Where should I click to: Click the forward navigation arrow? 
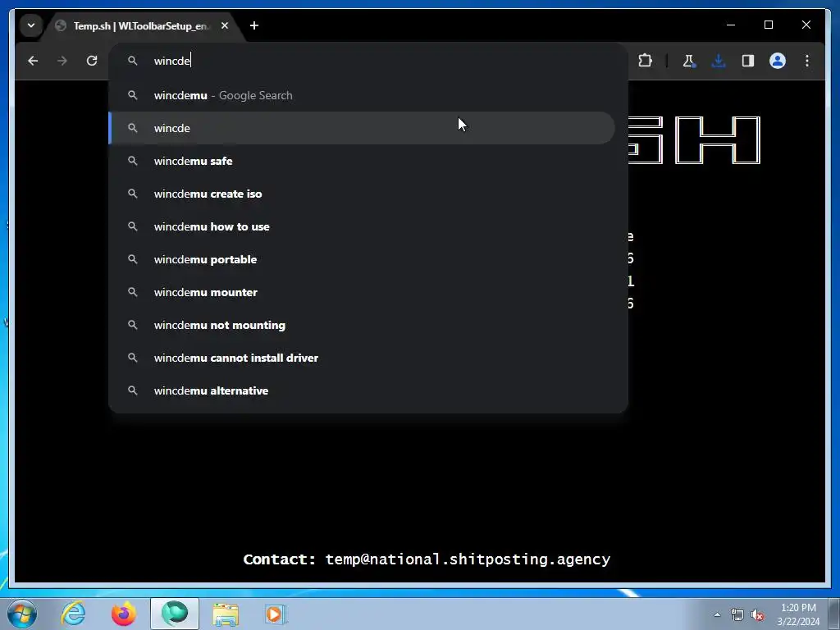pos(62,61)
